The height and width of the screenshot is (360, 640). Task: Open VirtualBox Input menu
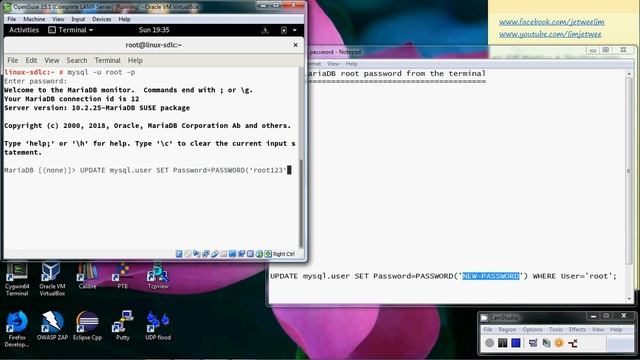pos(78,19)
